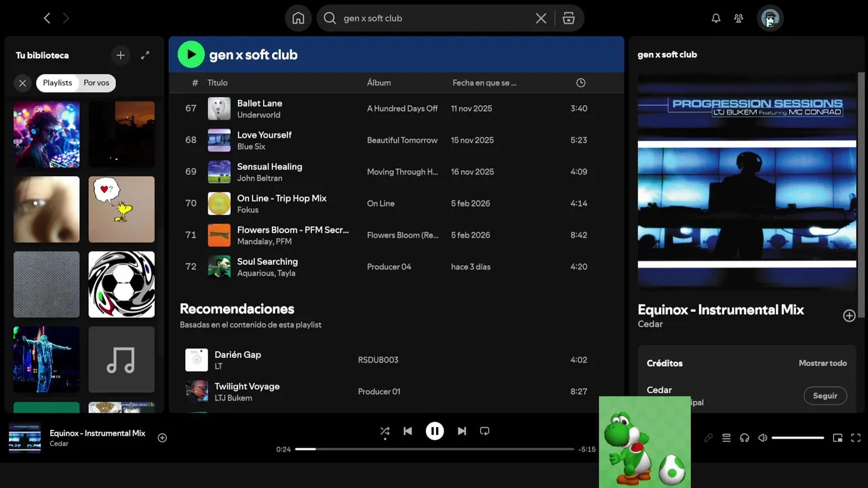
Task: Sort by Fecha en que se column
Action: (x=484, y=83)
